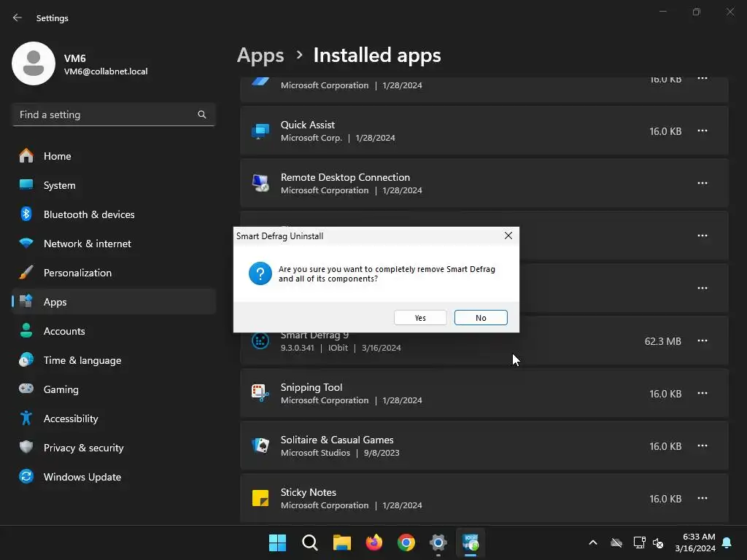This screenshot has height=560, width=747.
Task: Click the Solitaire & Casual Games icon
Action: pos(260,446)
